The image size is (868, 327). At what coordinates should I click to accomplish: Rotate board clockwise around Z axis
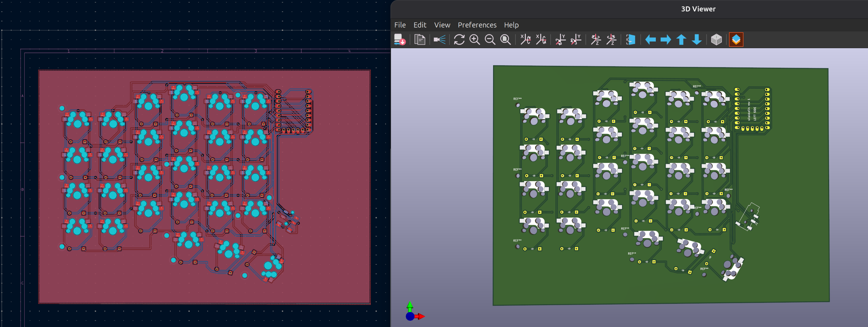[596, 40]
